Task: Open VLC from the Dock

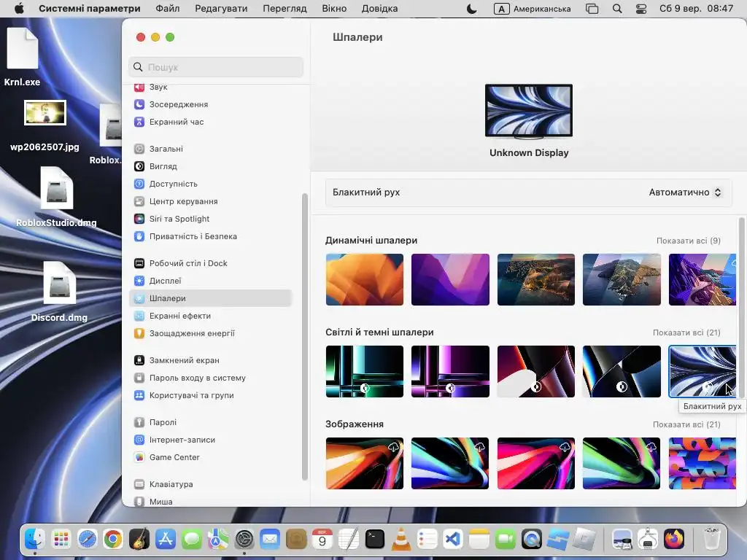Action: point(400,539)
